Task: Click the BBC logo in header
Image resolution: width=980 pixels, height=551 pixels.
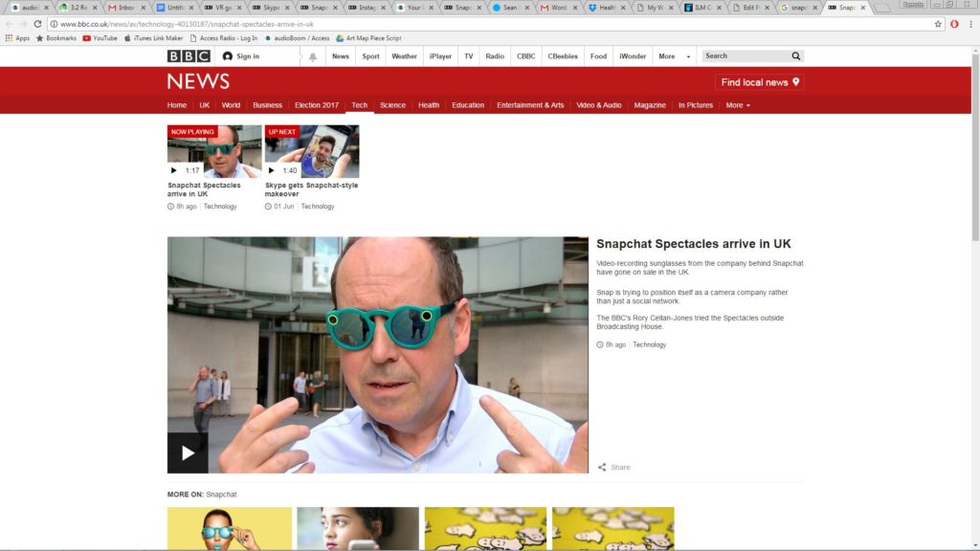Action: tap(189, 56)
